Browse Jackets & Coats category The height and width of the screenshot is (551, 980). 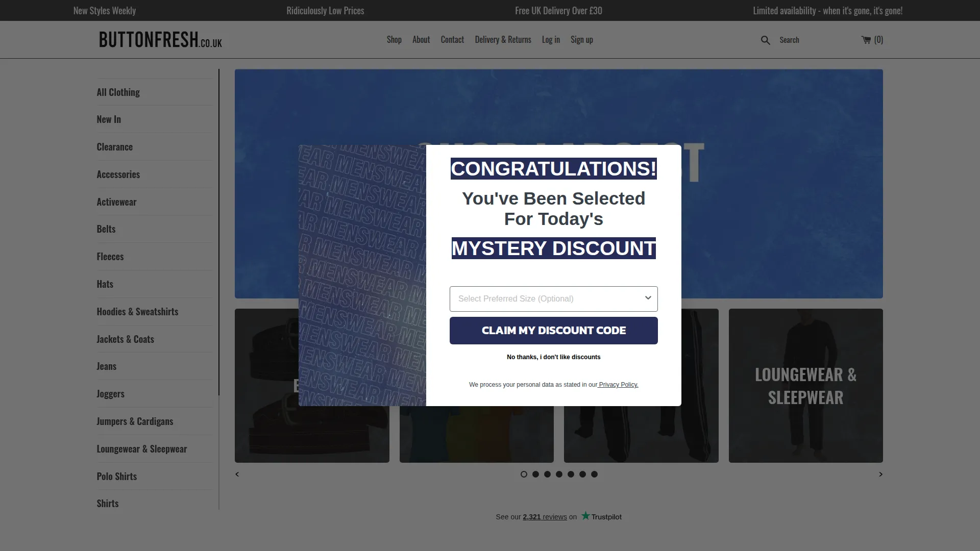[x=125, y=339]
